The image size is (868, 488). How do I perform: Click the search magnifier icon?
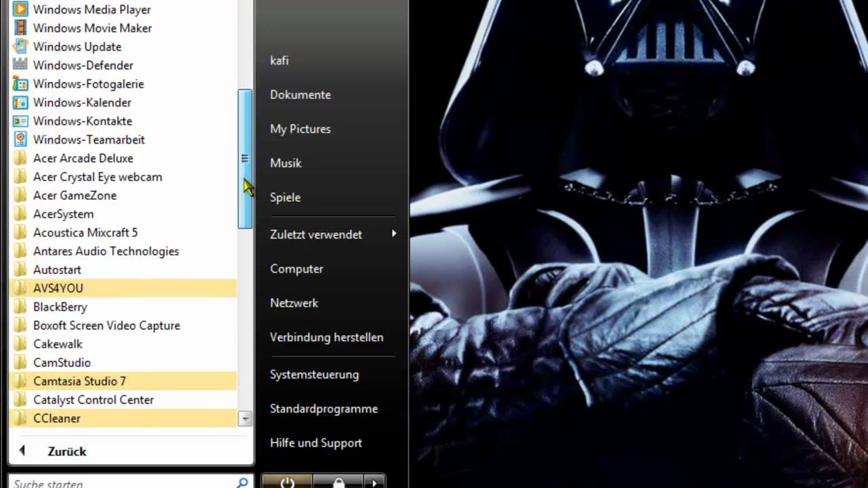pyautogui.click(x=242, y=483)
